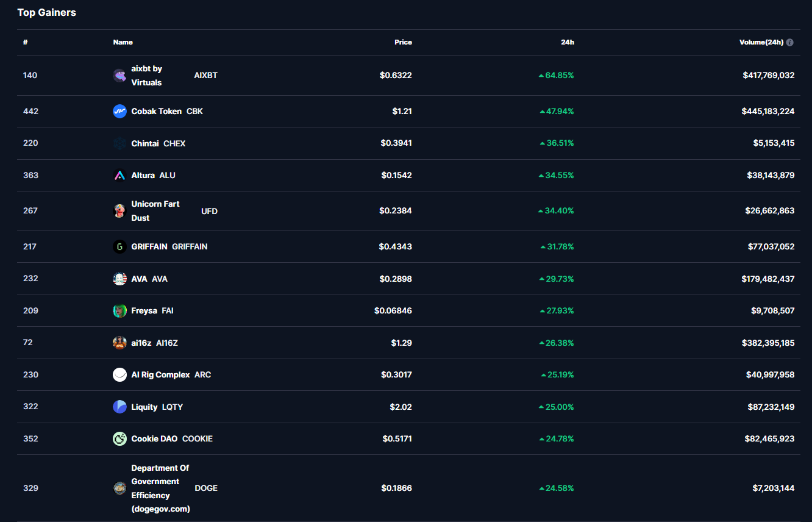Click the Cookie DAO logo icon

(x=119, y=439)
